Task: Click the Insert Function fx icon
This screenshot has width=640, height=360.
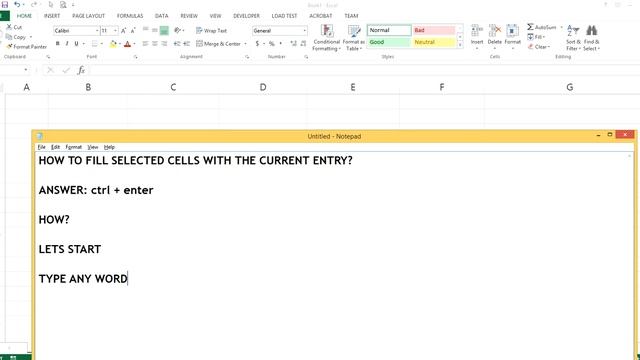Action: click(x=81, y=70)
